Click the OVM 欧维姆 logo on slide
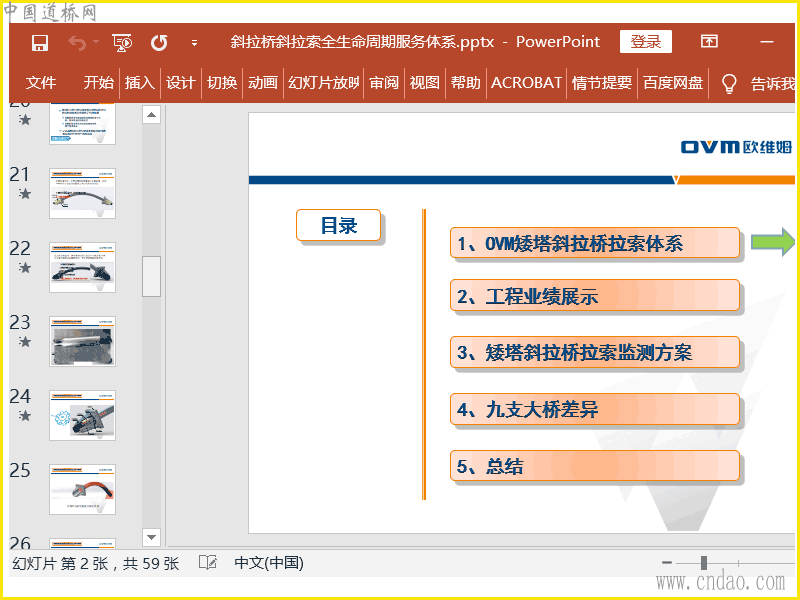 [737, 147]
